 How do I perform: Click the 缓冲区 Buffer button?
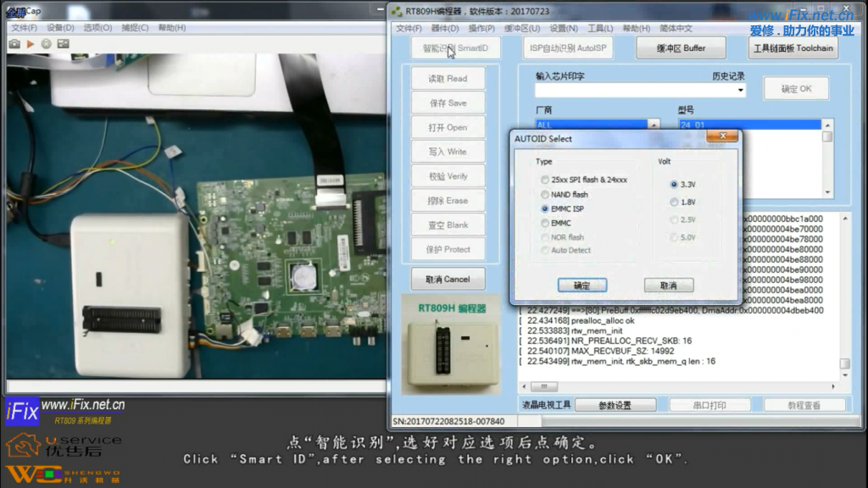point(681,48)
